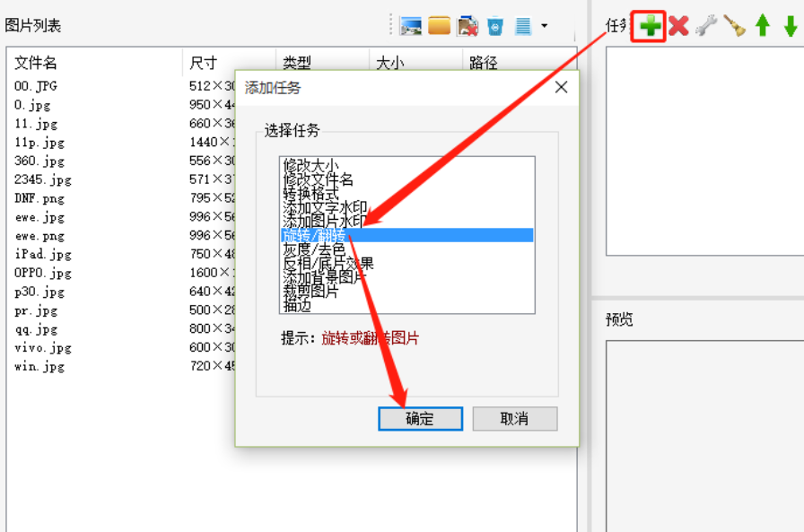Image resolution: width=804 pixels, height=532 pixels.
Task: Click the green plus add task icon
Action: 650,26
